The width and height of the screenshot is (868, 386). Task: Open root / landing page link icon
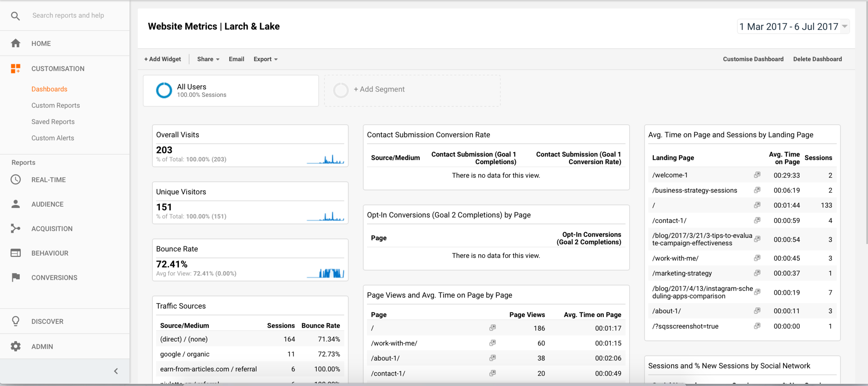[757, 205]
